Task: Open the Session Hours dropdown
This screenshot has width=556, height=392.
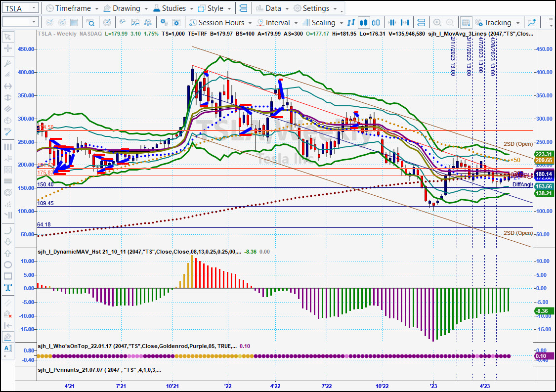Action: [220, 23]
